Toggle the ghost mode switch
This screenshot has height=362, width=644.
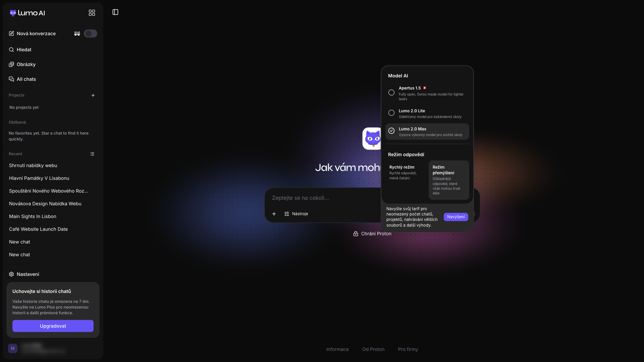(x=91, y=34)
